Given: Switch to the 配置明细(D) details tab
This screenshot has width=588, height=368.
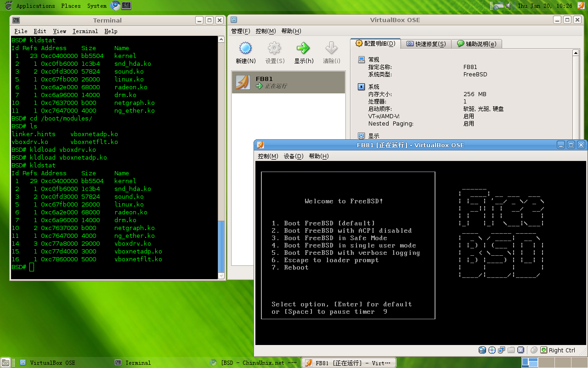Looking at the screenshot, I should tap(375, 43).
